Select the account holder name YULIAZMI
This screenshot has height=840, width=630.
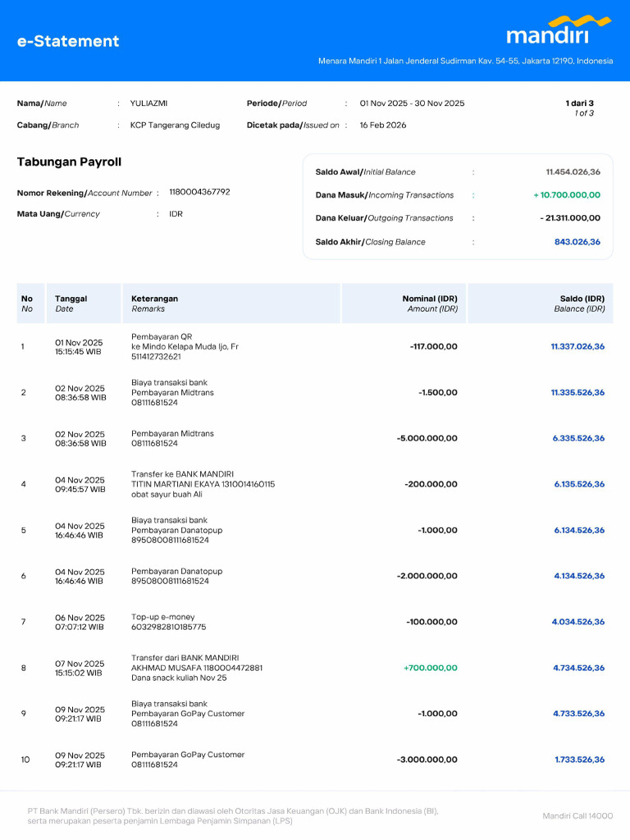point(149,103)
